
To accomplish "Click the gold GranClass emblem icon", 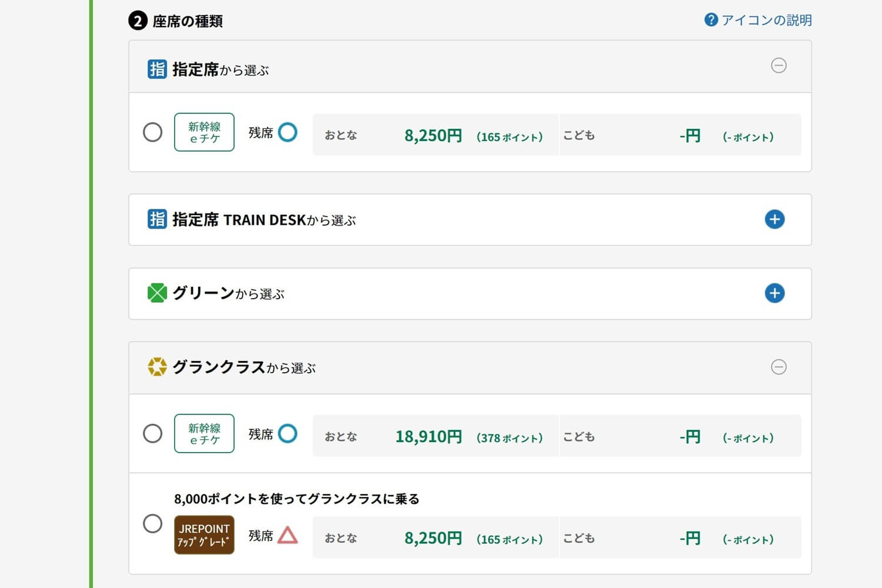I will 157,367.
